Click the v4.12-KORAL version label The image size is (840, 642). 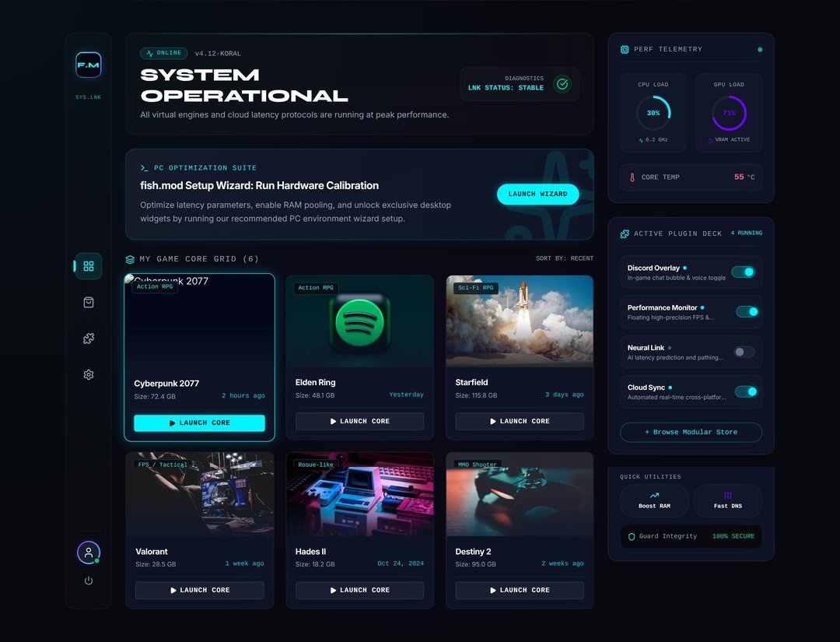pyautogui.click(x=218, y=54)
